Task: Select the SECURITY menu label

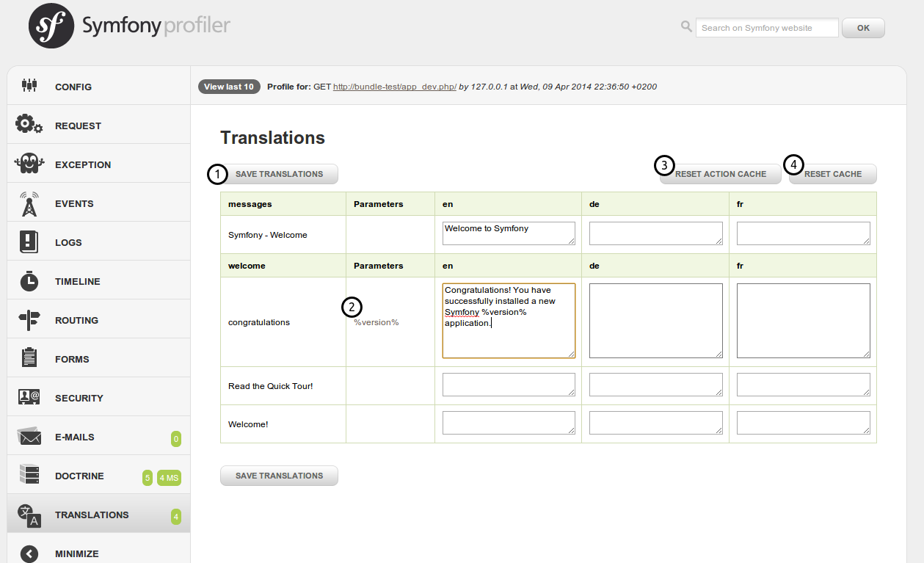Action: pyautogui.click(x=79, y=398)
